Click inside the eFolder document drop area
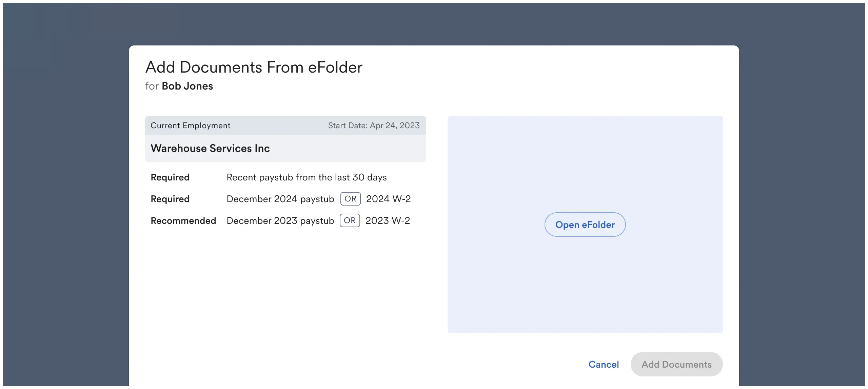This screenshot has height=389, width=868. click(585, 288)
